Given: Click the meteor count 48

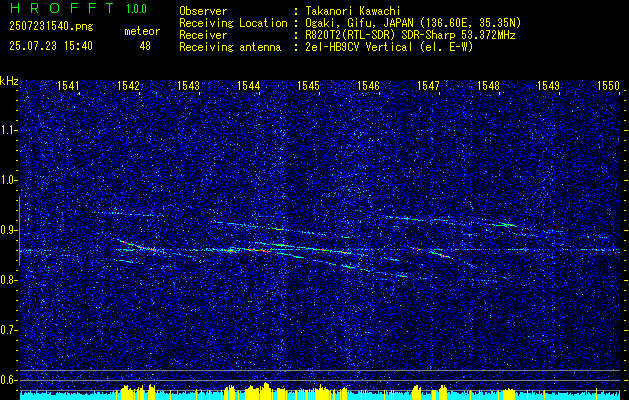Looking at the screenshot, I should pyautogui.click(x=145, y=46).
